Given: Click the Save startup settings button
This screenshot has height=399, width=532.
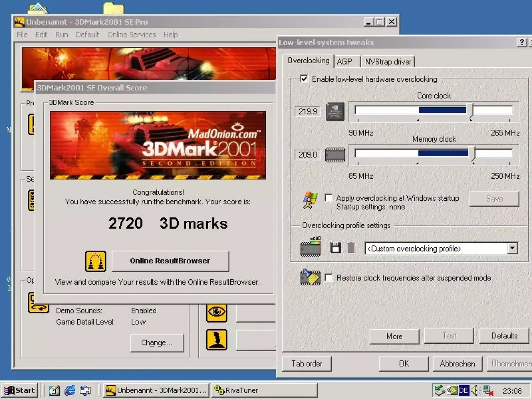Looking at the screenshot, I should click(495, 199).
